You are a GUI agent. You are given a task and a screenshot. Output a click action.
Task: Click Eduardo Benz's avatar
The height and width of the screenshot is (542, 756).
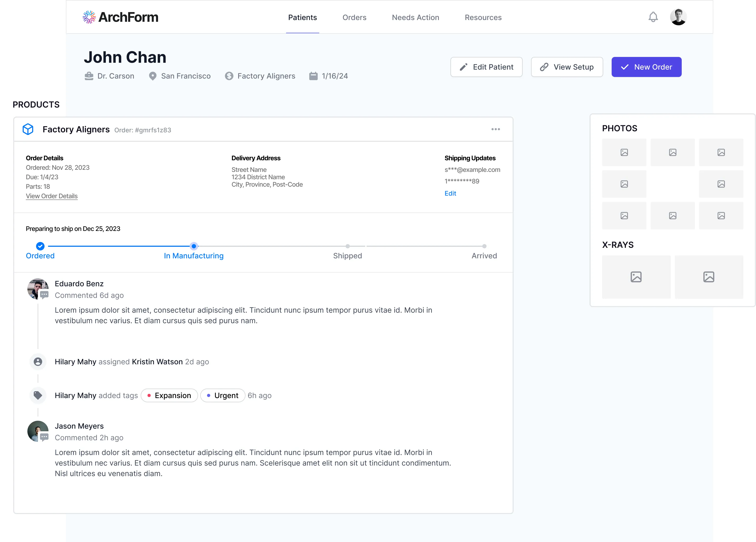click(x=38, y=289)
